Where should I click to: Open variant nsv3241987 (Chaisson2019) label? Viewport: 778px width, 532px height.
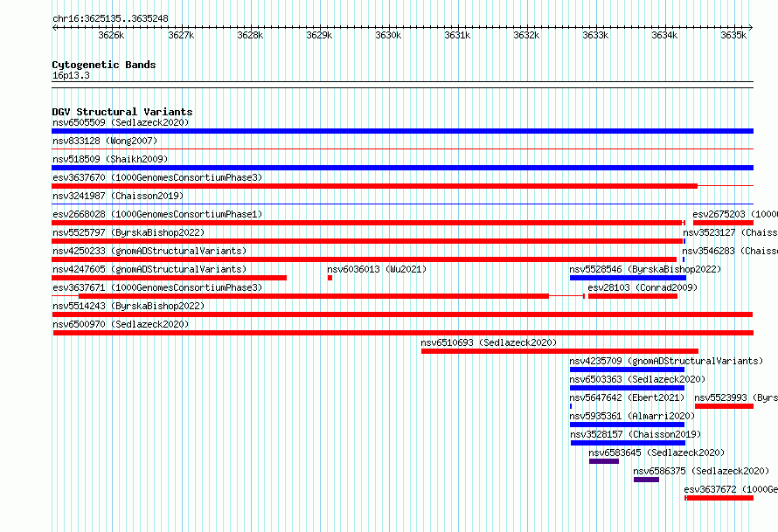(118, 196)
